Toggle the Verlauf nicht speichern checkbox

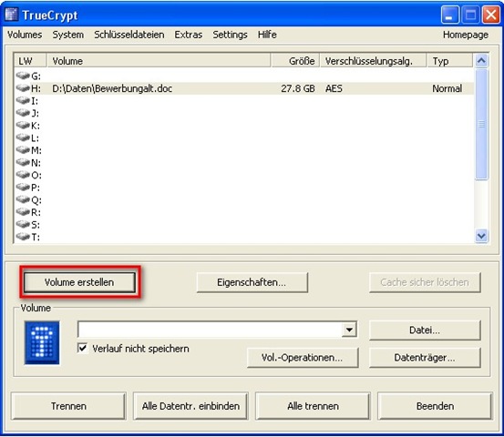point(83,348)
